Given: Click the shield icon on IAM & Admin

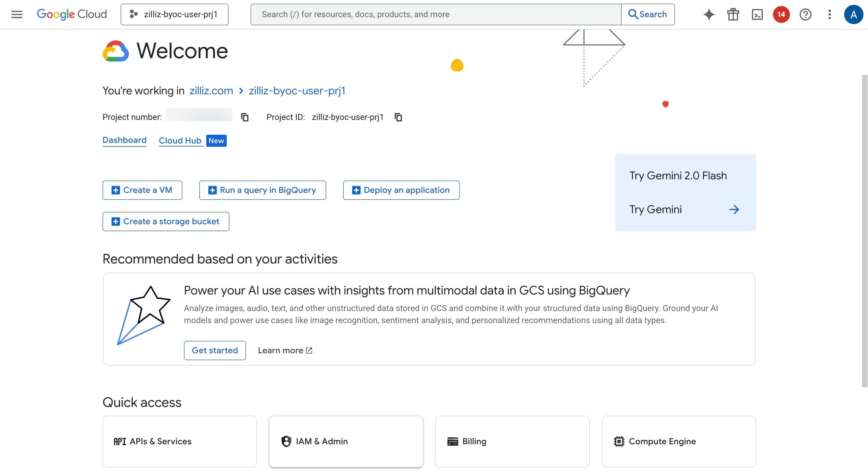Looking at the screenshot, I should click(286, 441).
